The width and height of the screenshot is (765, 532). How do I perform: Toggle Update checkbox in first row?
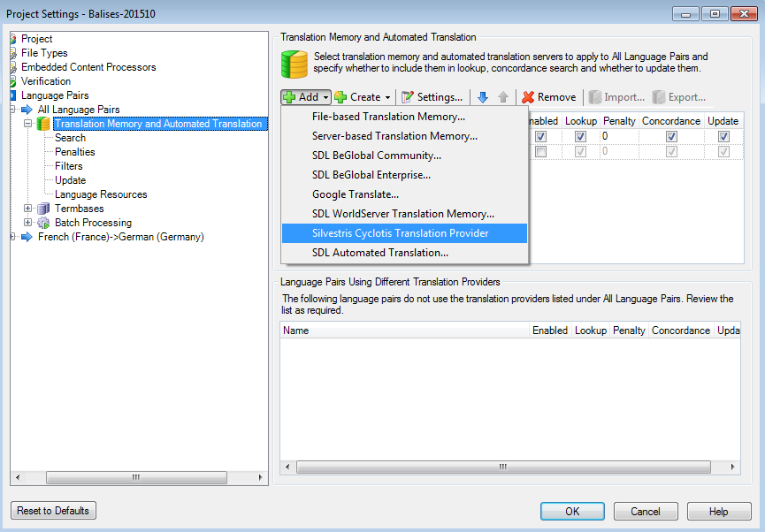coord(723,137)
